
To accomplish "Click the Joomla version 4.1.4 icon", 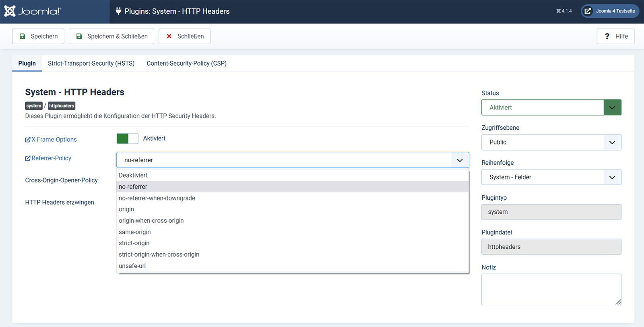I will (x=564, y=11).
